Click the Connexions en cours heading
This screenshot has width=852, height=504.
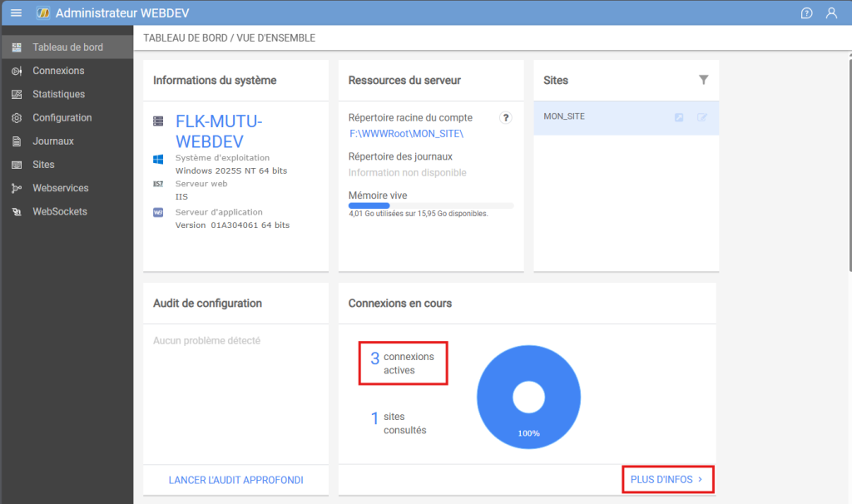point(400,304)
